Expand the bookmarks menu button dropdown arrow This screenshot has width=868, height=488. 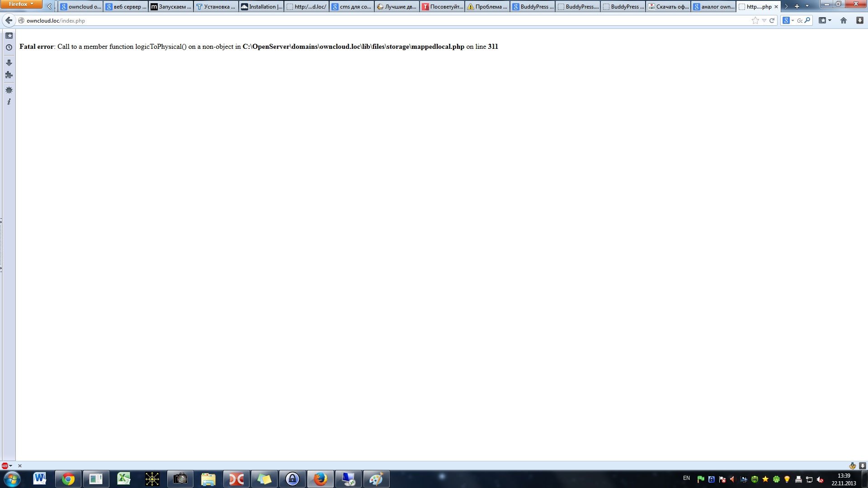(830, 20)
